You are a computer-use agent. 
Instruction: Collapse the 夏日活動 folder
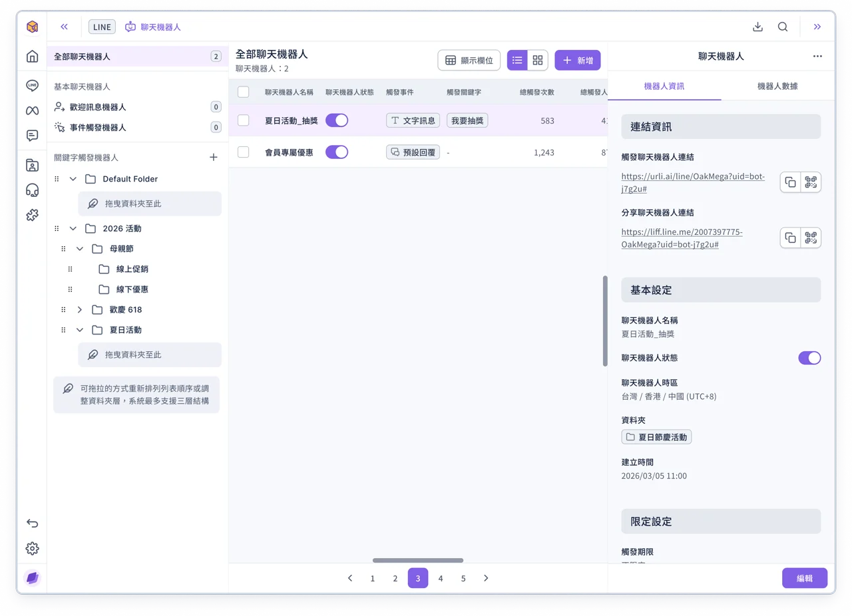click(80, 330)
